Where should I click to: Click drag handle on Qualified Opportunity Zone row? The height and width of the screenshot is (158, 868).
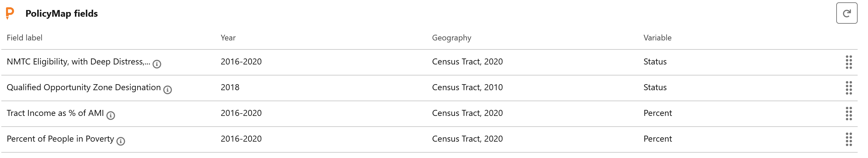[849, 88]
